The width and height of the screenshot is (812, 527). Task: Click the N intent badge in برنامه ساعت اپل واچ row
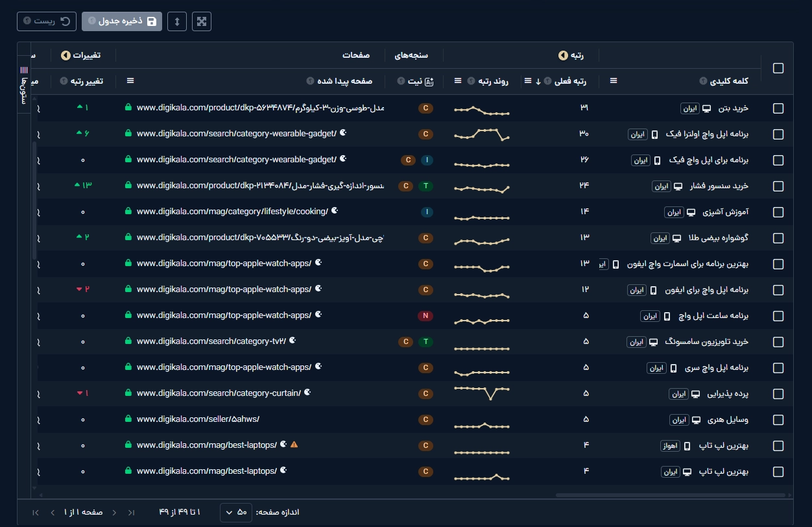tap(425, 316)
